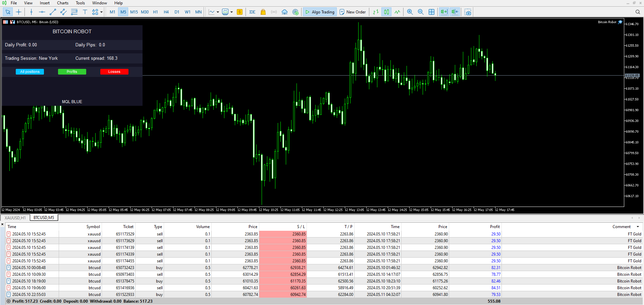Click the blue All positions button

pyautogui.click(x=30, y=72)
